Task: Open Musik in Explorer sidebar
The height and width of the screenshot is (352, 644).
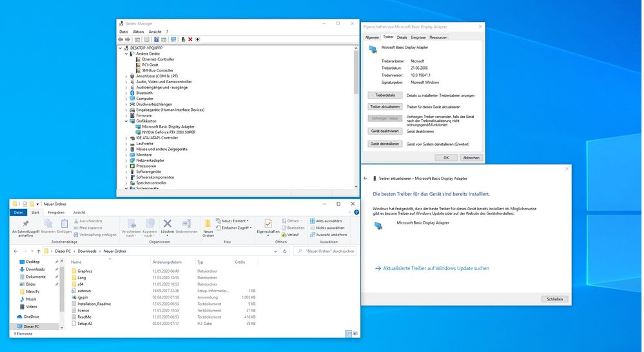Action: [x=31, y=299]
